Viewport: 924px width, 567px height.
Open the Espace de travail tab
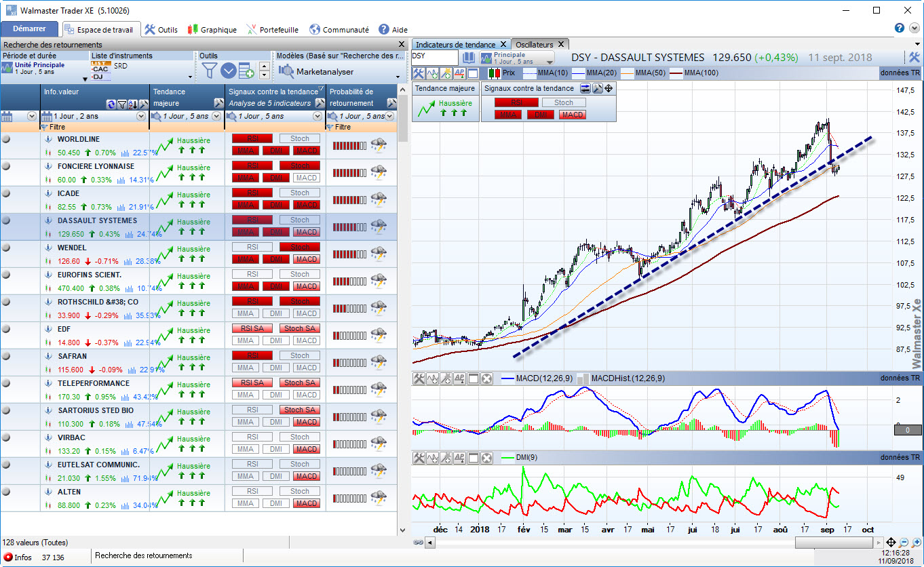coord(102,29)
